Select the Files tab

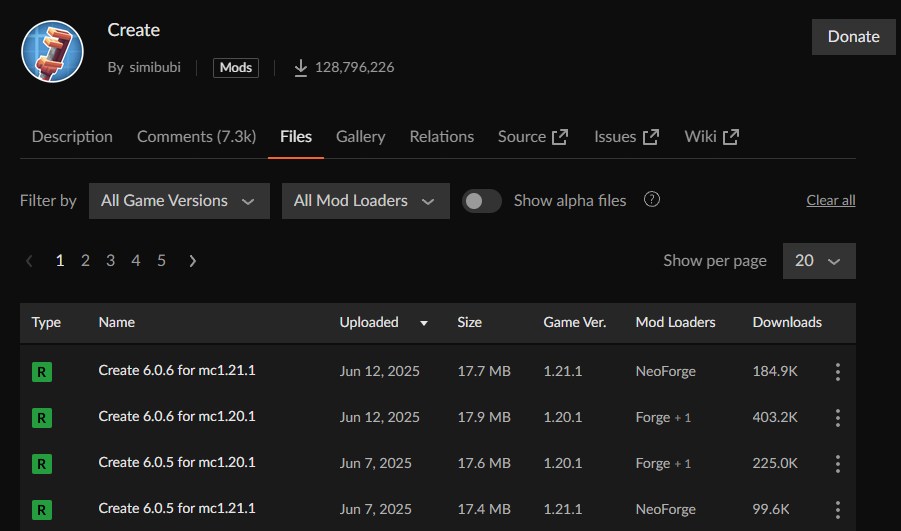(x=296, y=137)
